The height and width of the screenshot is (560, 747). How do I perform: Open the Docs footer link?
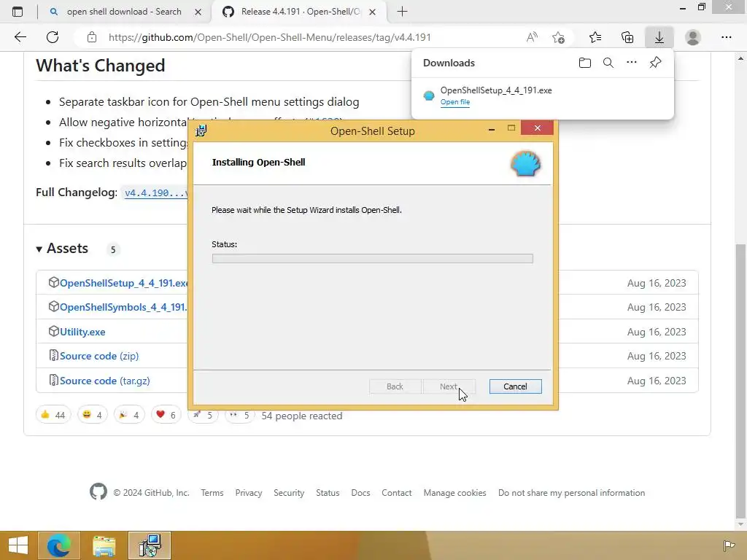(360, 493)
